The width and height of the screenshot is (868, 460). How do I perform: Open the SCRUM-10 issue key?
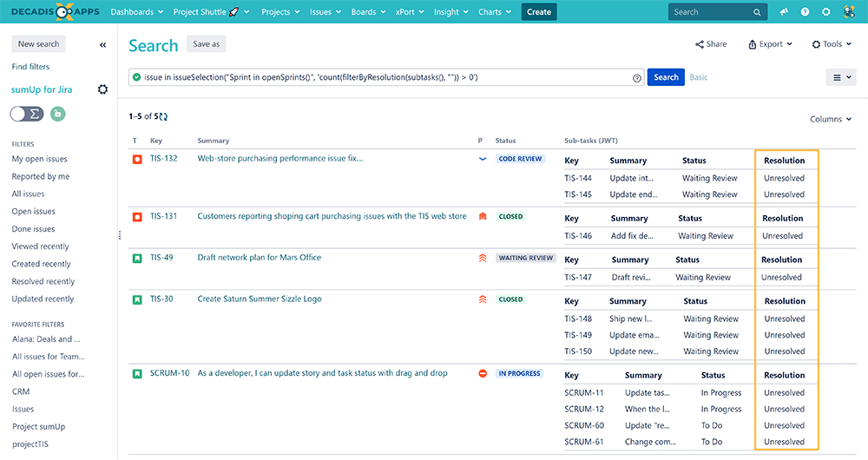[x=169, y=373]
